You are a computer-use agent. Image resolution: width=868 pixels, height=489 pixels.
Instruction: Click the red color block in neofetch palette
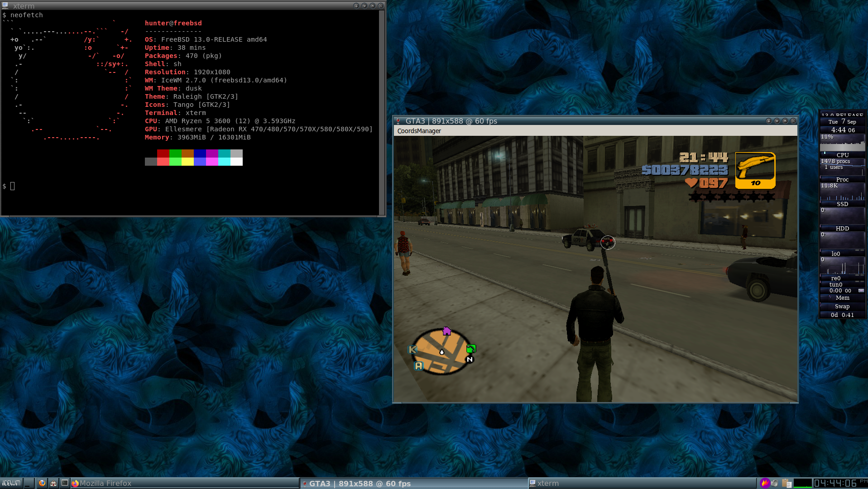[x=163, y=153]
